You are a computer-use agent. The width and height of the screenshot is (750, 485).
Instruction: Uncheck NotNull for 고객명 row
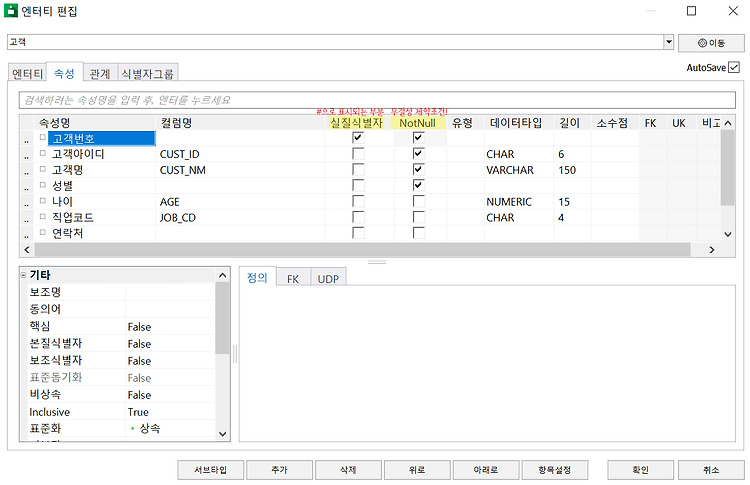click(419, 169)
